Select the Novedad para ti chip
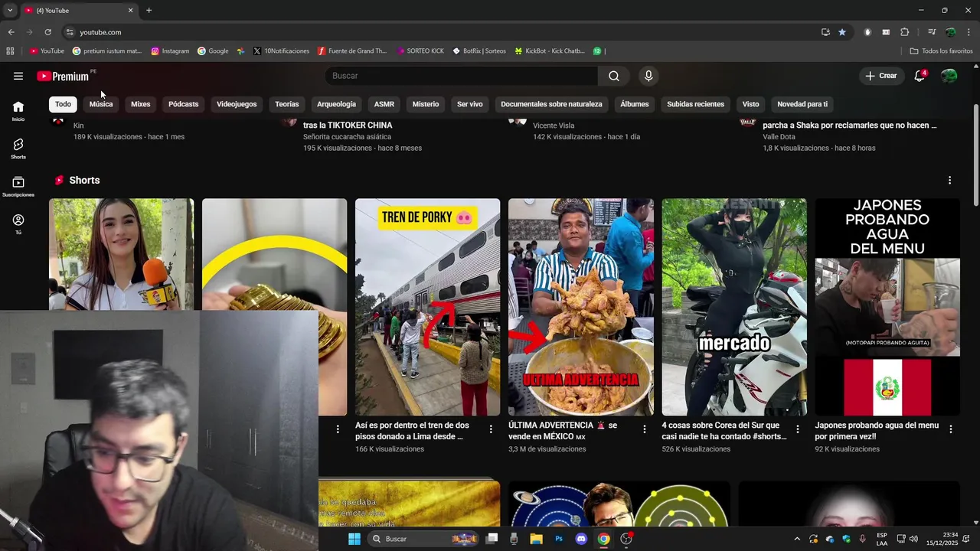The image size is (980, 551). click(802, 104)
